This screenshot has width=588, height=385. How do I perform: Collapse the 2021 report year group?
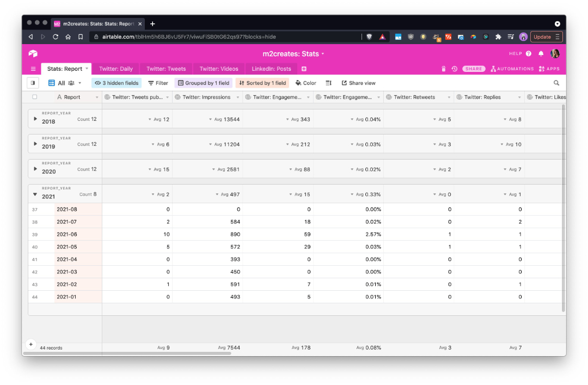pos(35,194)
